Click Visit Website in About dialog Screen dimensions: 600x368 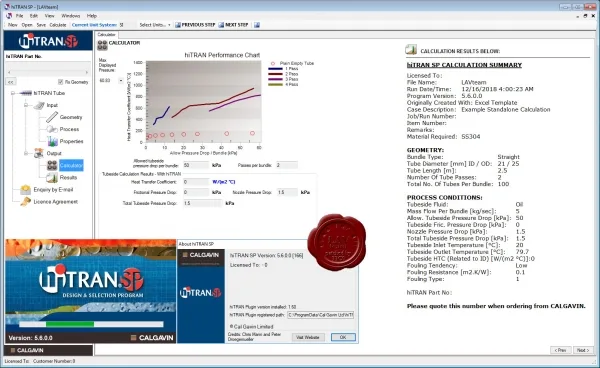(x=308, y=337)
